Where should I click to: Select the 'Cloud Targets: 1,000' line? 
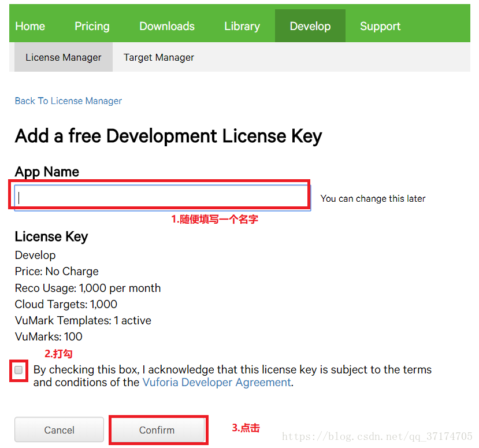(66, 305)
